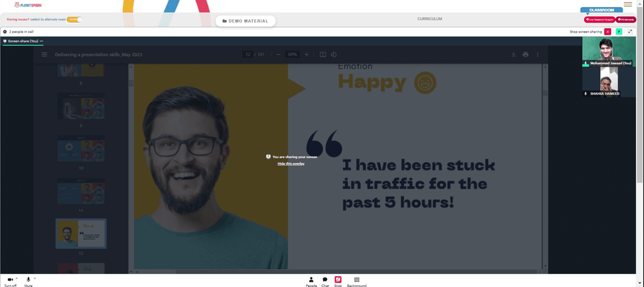The height and width of the screenshot is (287, 644).
Task: Click the fit to page icon
Action: tap(323, 55)
